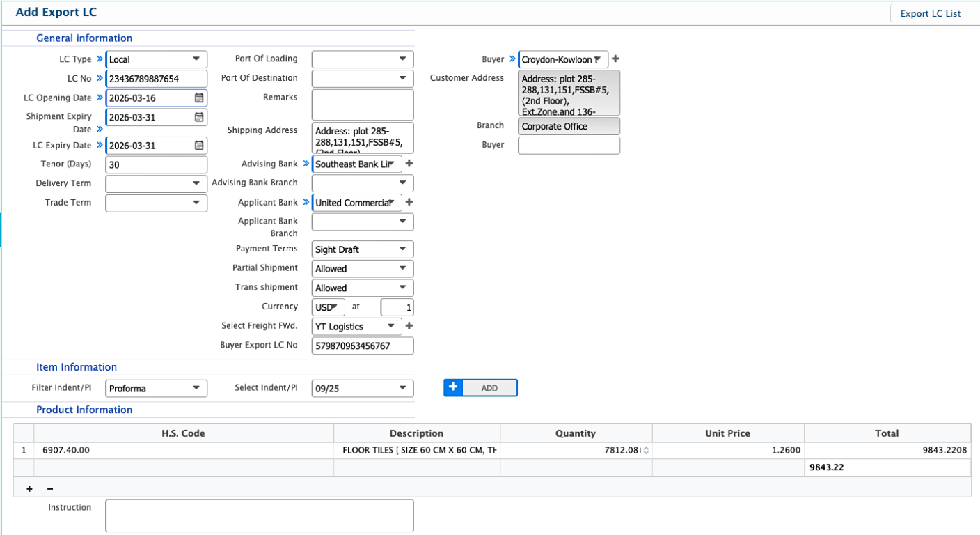Open the Partial Shipment dropdown
Screen dimensions: 980x535
coord(363,268)
